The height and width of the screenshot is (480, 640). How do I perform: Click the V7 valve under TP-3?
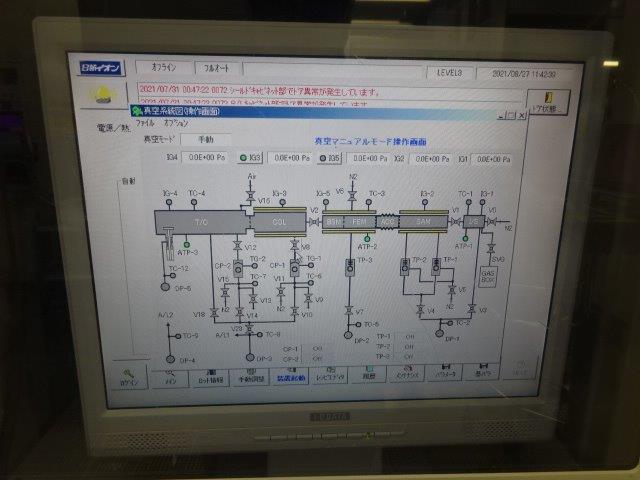point(349,311)
